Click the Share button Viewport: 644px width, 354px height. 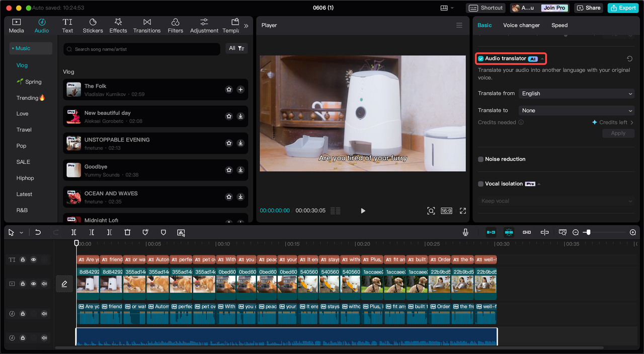click(589, 8)
